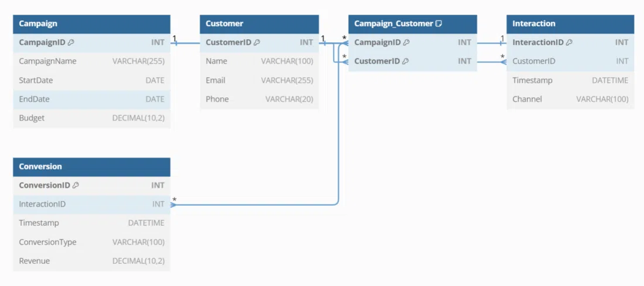Select the Revenue field in Conversion
644x286 pixels.
91,261
